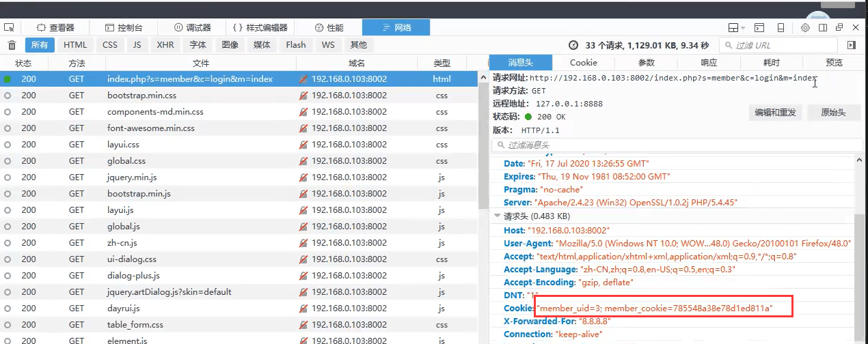Focus the 过滤消息头 input field
The image size is (868, 344).
677,145
